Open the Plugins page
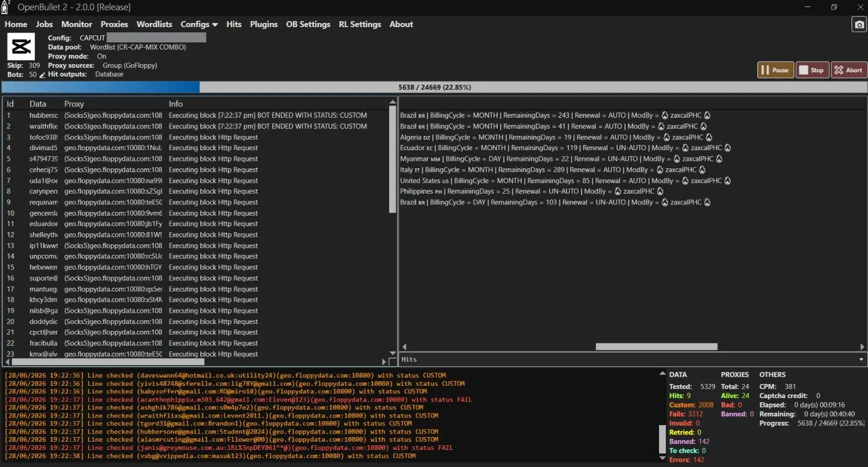Viewport: 868px width, 467px height. (264, 24)
